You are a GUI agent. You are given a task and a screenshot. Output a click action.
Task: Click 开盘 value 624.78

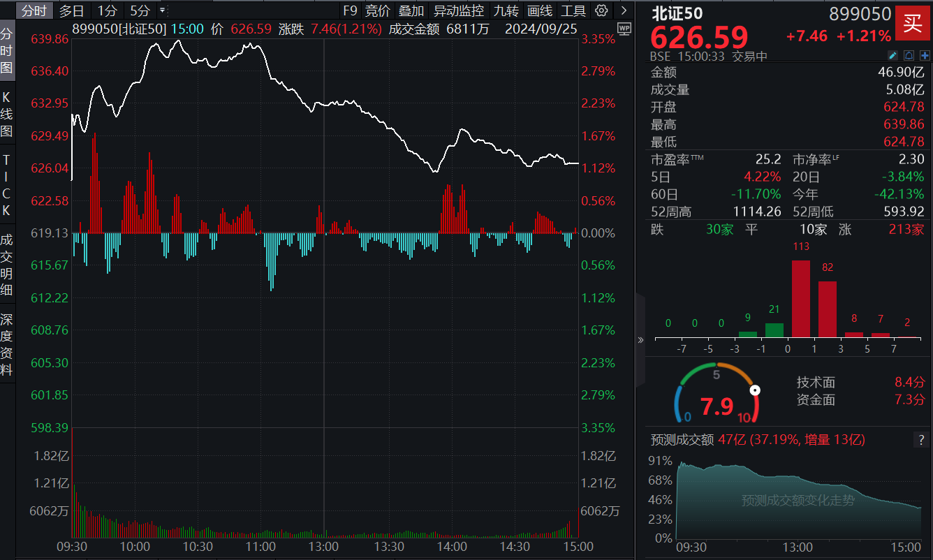click(x=903, y=108)
